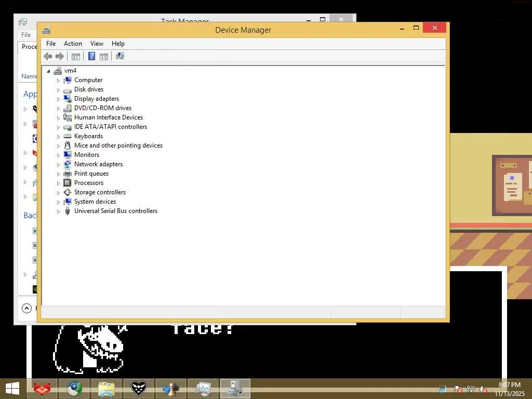Open the View menu
This screenshot has height=399, width=532.
tap(97, 44)
